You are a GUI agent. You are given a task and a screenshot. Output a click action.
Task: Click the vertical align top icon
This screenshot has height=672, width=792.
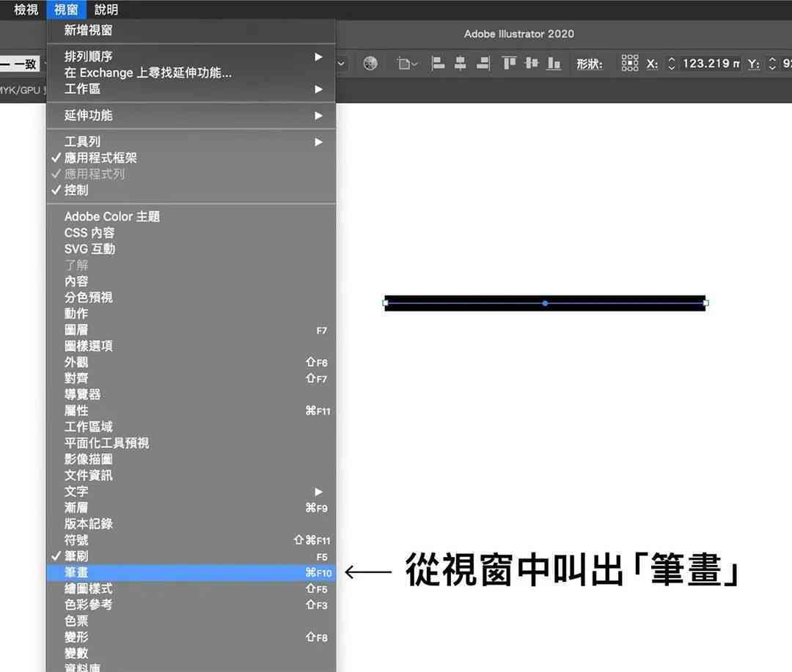point(509,64)
